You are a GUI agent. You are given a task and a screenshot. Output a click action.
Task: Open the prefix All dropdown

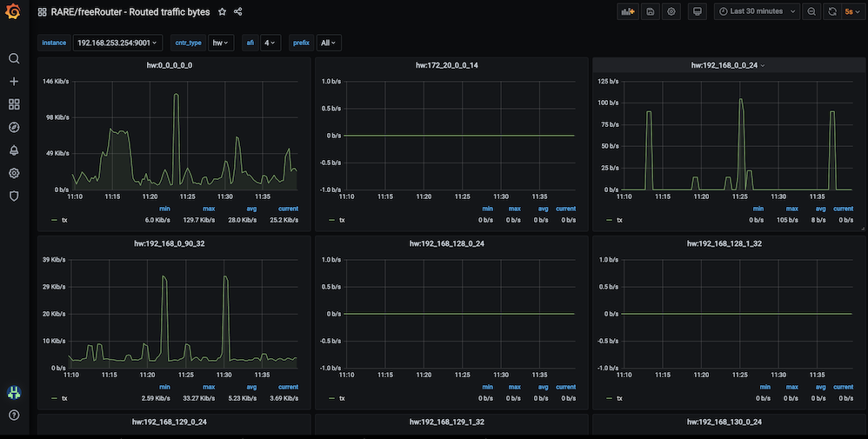point(329,43)
